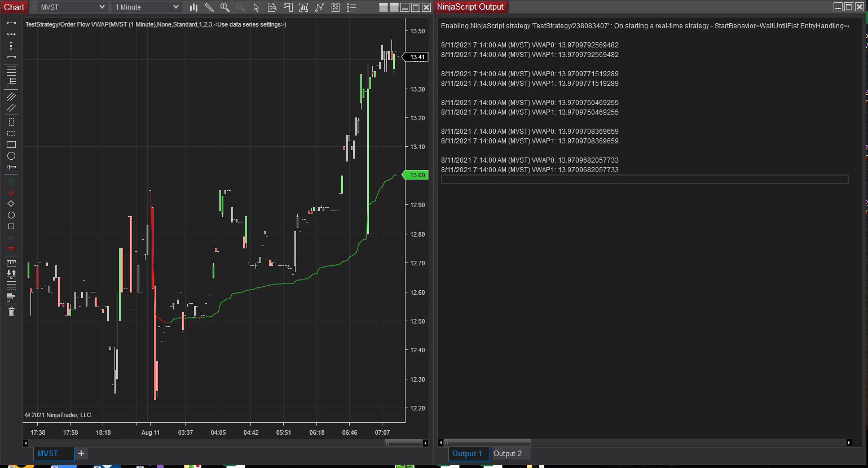Select the Andrews Pitchfork drawing tool
This screenshot has height=468, width=868.
(11, 97)
